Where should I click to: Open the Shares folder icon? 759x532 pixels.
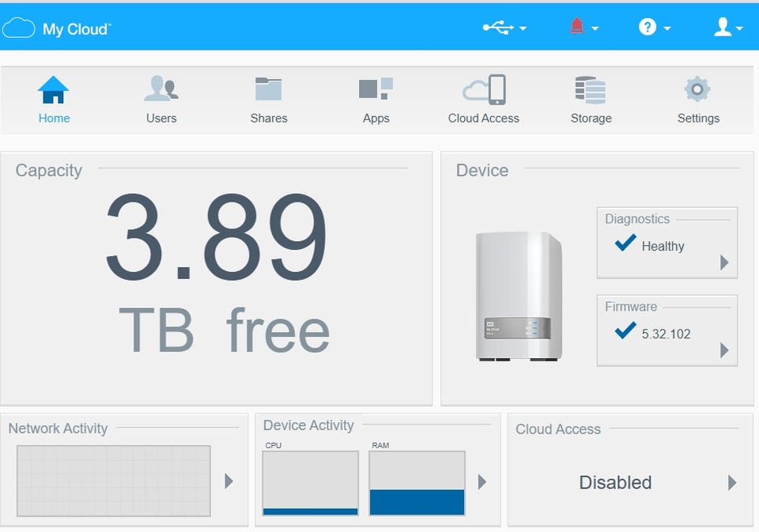tap(268, 89)
